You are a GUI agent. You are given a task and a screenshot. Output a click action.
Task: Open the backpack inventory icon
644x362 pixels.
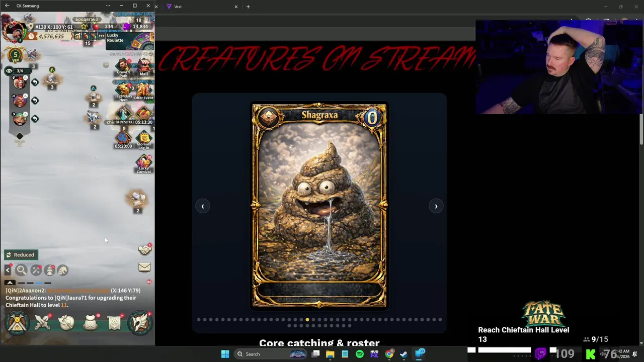click(91, 323)
